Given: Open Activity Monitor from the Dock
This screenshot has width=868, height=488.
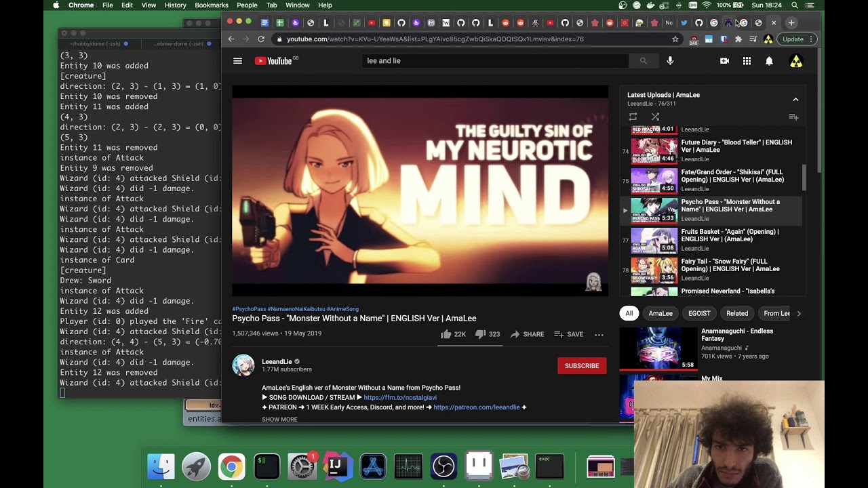Looking at the screenshot, I should [x=408, y=466].
